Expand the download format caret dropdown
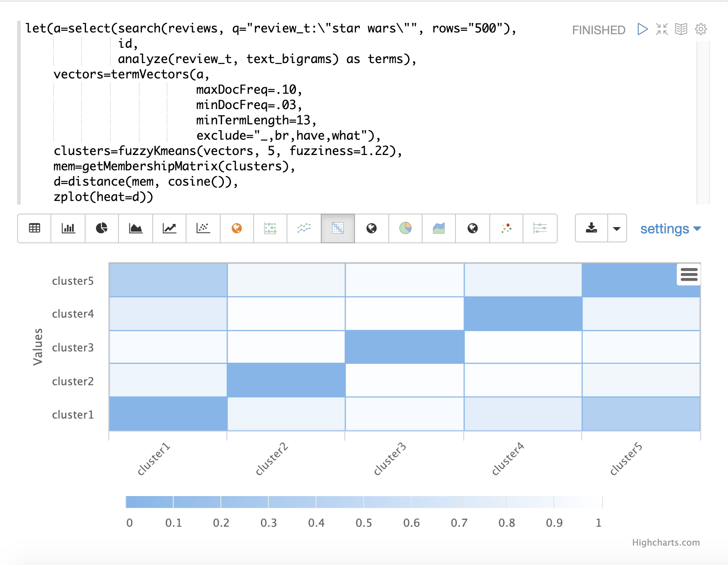Image resolution: width=728 pixels, height=565 pixels. 617,228
